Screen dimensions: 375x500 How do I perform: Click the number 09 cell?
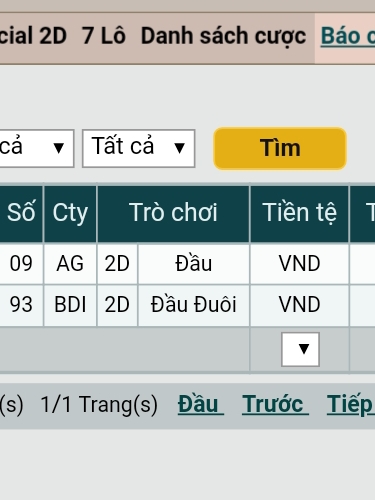[x=21, y=264]
